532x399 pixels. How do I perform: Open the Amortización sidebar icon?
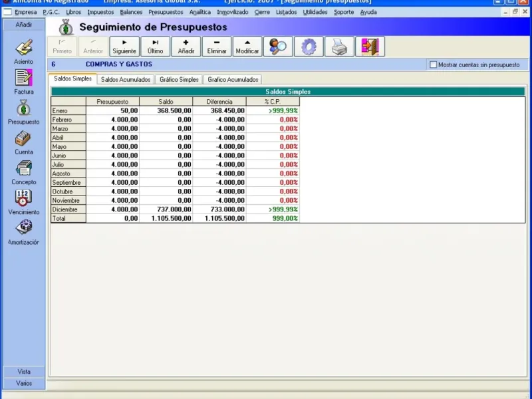tap(24, 227)
